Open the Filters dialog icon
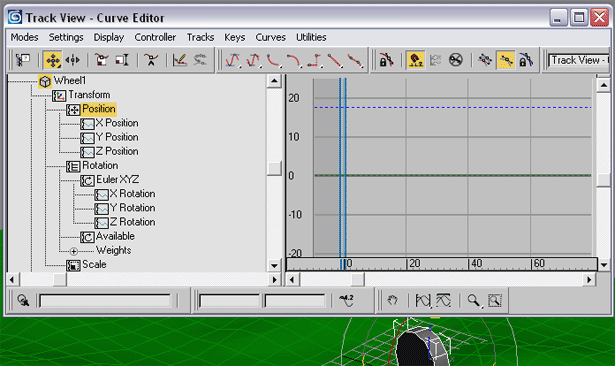This screenshot has height=366, width=615. (x=22, y=60)
